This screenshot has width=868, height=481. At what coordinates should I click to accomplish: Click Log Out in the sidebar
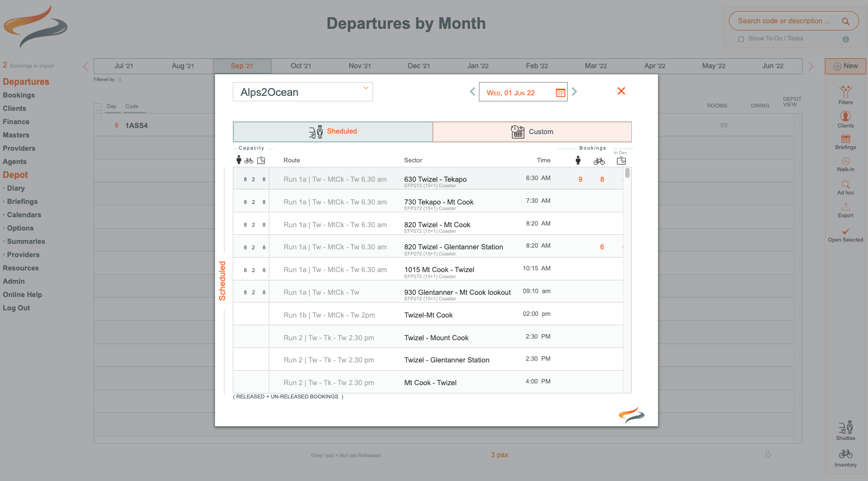[16, 308]
